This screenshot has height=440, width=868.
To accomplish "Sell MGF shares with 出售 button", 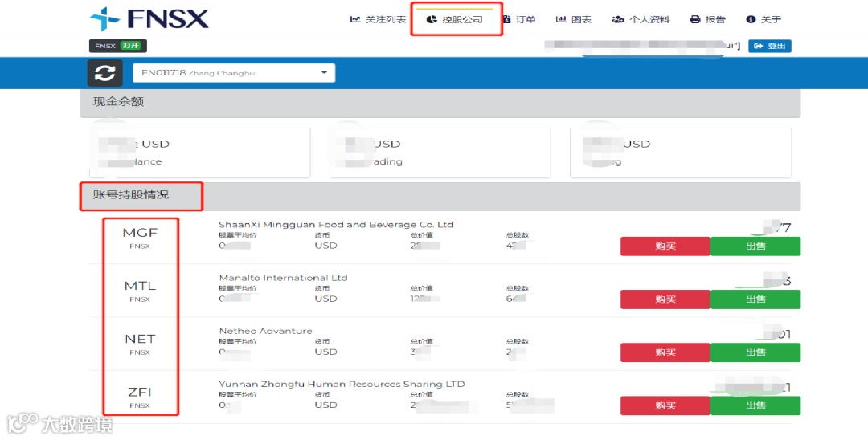I will click(x=755, y=246).
